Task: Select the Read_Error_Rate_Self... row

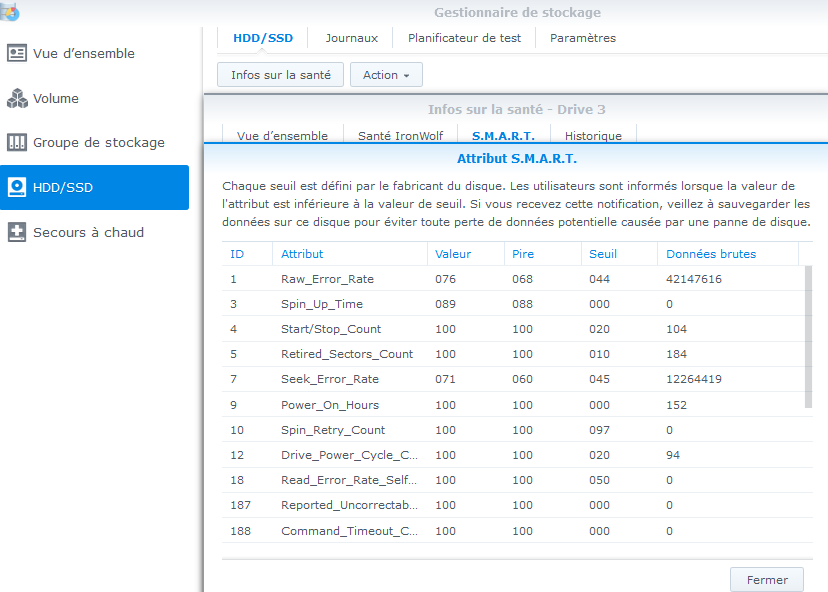Action: 517,480
